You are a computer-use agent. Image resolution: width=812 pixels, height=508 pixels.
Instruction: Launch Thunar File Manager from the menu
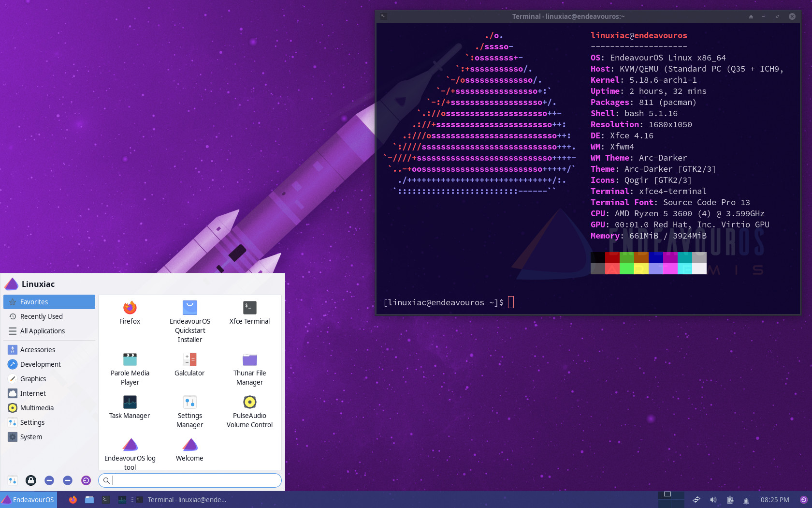tap(249, 369)
